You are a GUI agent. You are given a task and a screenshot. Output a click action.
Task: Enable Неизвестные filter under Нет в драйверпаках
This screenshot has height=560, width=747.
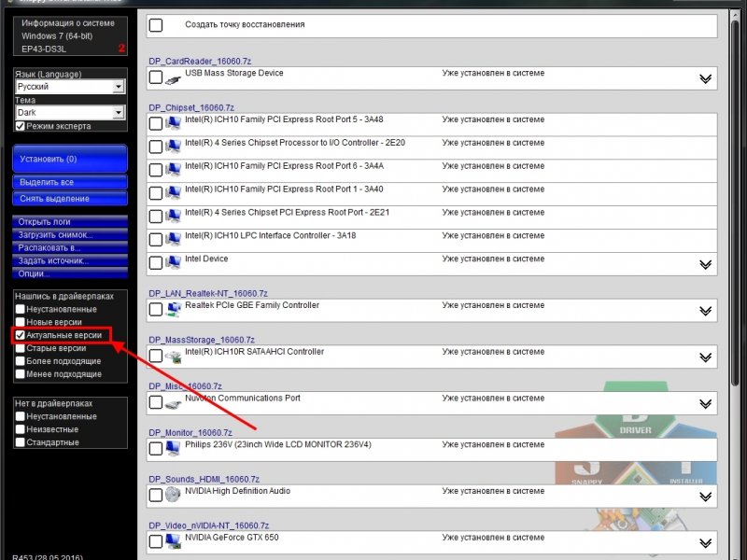coord(20,429)
